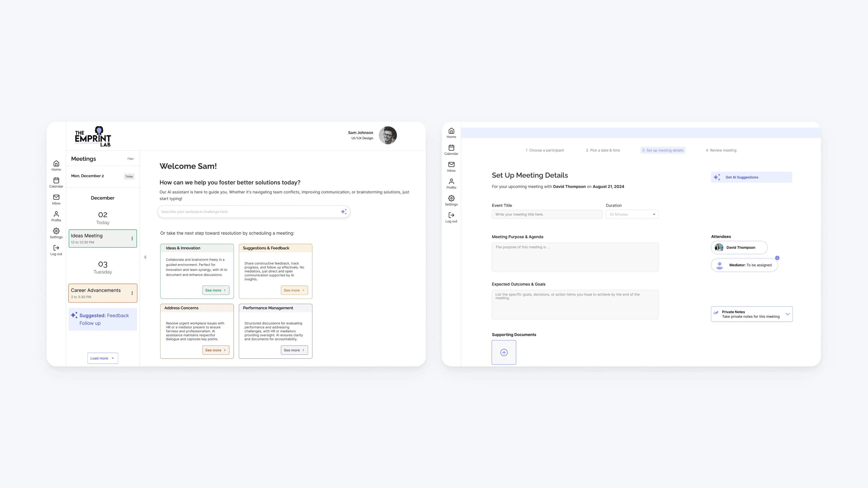Open Ideas Meeting three-dot options menu

(x=132, y=238)
